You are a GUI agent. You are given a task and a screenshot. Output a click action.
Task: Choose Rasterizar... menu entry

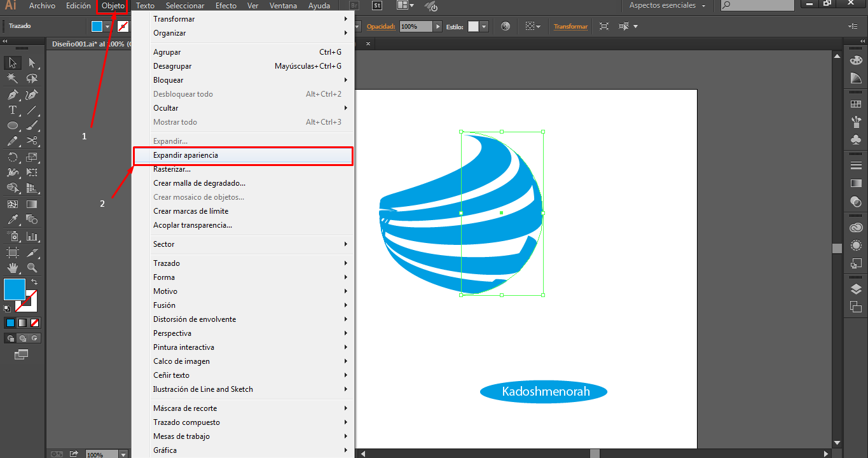tap(242, 169)
